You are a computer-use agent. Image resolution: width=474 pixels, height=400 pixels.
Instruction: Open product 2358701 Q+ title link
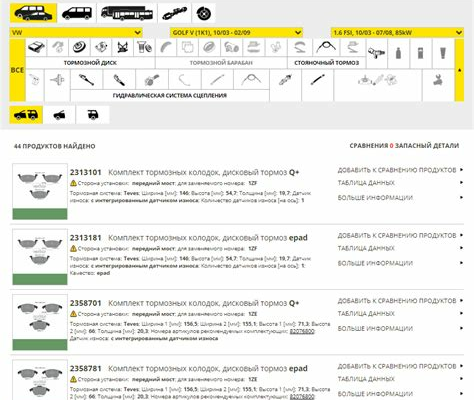pyautogui.click(x=184, y=303)
